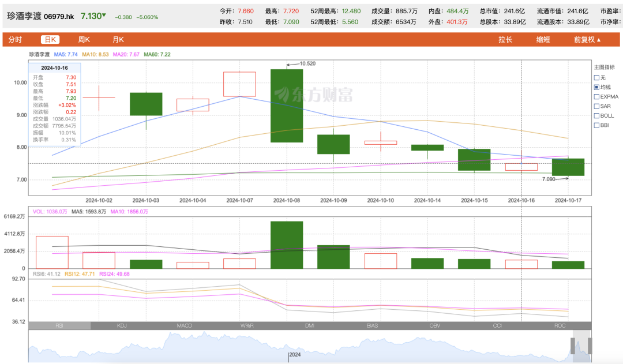Click the MA5: 7.74 legend label
This screenshot has width=623, height=364.
[66, 54]
